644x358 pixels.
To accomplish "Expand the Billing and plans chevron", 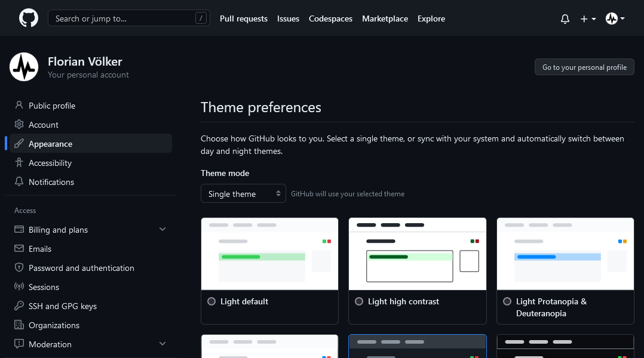I will click(x=162, y=229).
